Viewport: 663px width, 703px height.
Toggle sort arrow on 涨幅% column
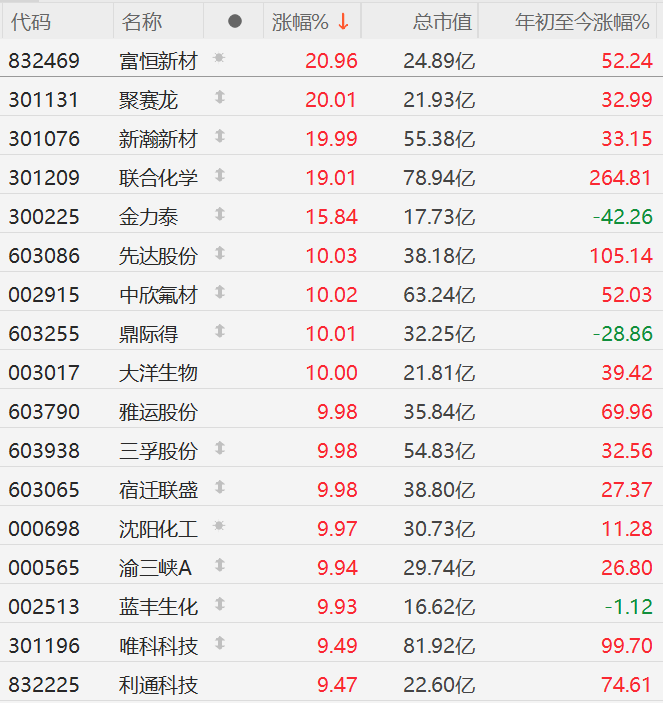pyautogui.click(x=343, y=21)
